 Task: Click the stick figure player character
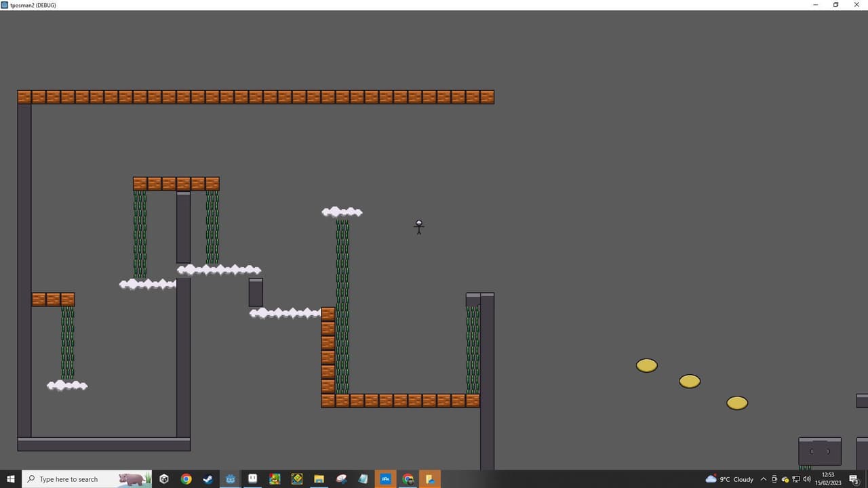click(419, 227)
